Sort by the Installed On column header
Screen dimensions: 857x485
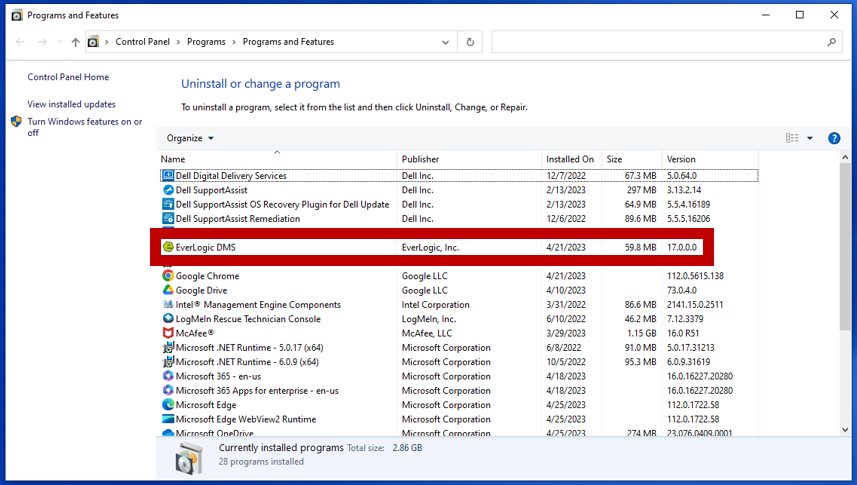point(571,159)
